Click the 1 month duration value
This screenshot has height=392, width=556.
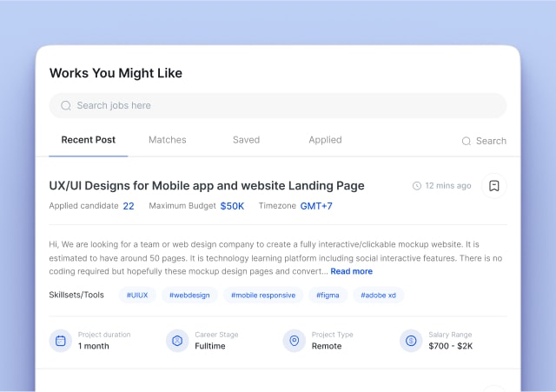[94, 346]
